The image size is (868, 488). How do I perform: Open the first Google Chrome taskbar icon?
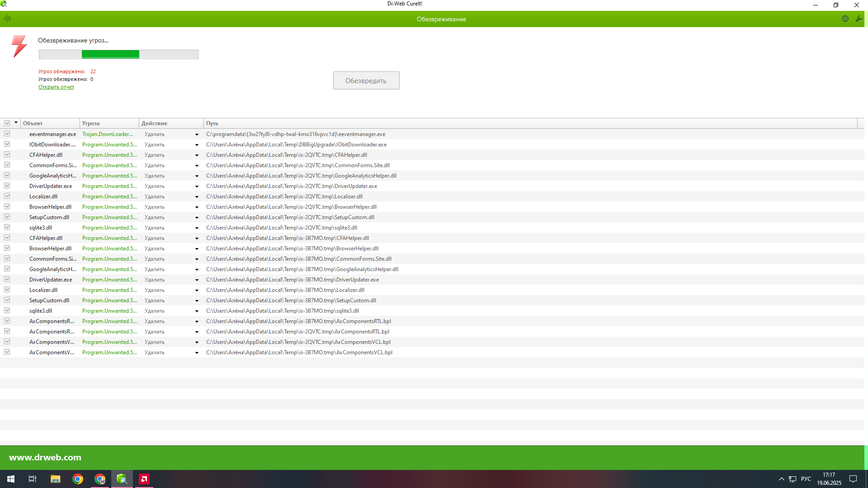[x=78, y=479]
